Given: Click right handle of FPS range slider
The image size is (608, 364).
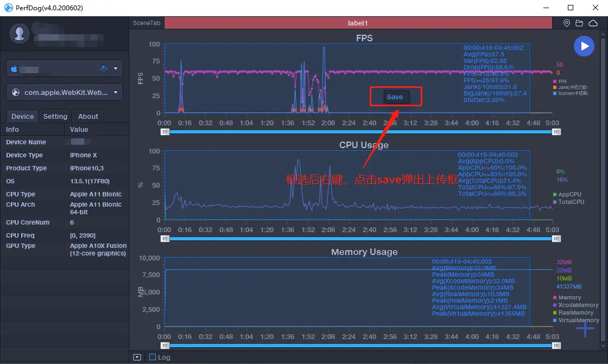Looking at the screenshot, I should 556,132.
